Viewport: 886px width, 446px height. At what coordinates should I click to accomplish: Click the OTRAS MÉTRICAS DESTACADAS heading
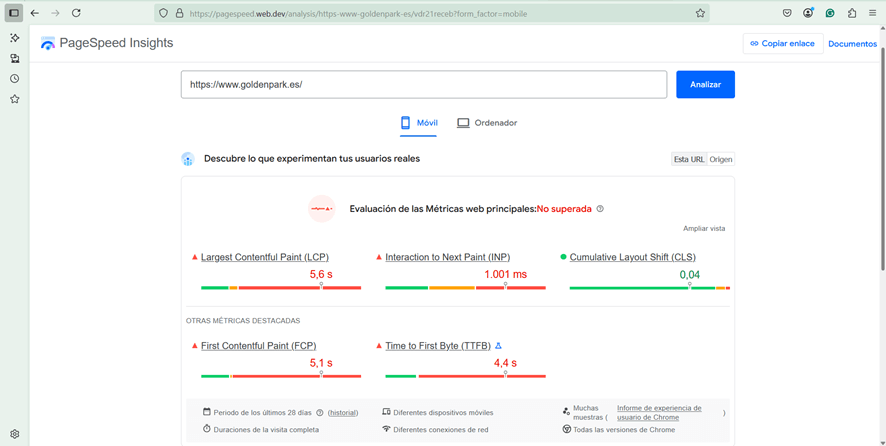tap(243, 321)
